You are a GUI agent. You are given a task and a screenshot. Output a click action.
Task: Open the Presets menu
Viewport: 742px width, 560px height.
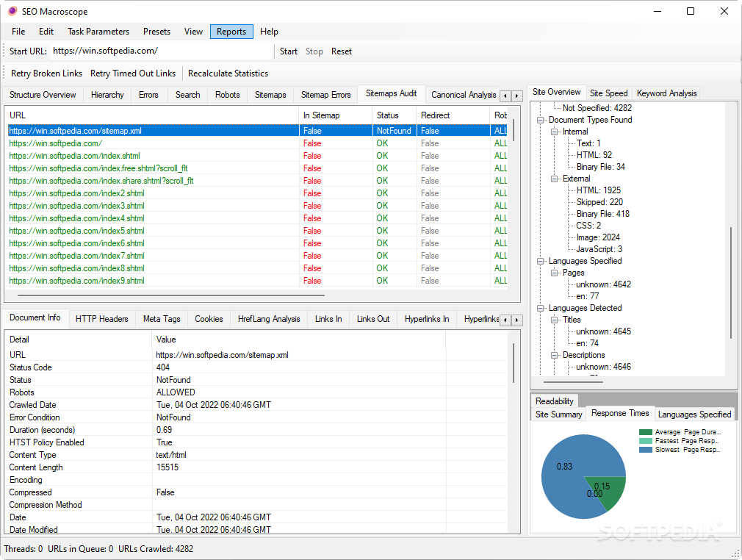(156, 32)
